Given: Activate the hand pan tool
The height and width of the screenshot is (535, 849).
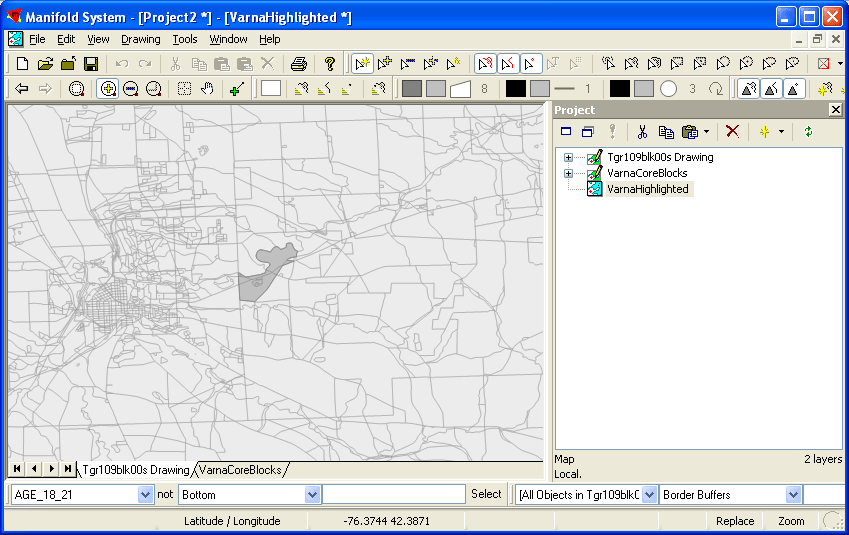Looking at the screenshot, I should point(207,89).
